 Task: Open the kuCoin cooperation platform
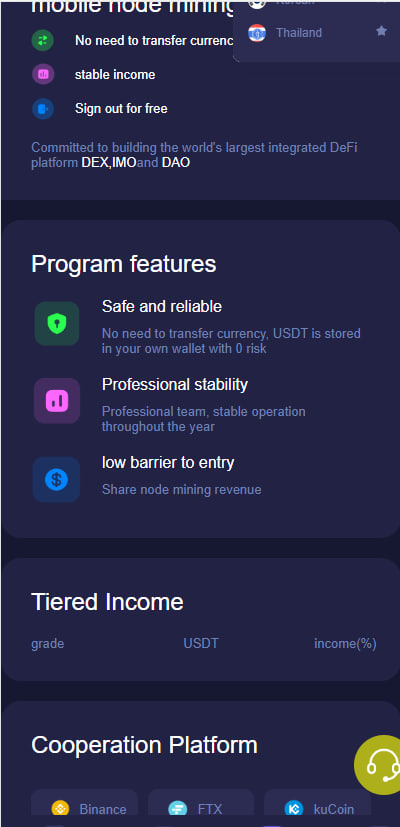click(x=318, y=808)
